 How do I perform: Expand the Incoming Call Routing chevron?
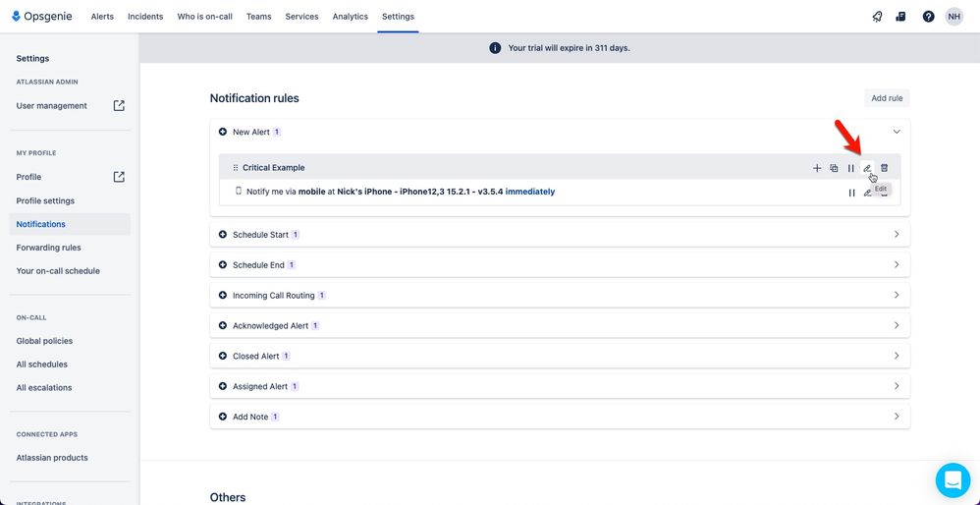[897, 295]
